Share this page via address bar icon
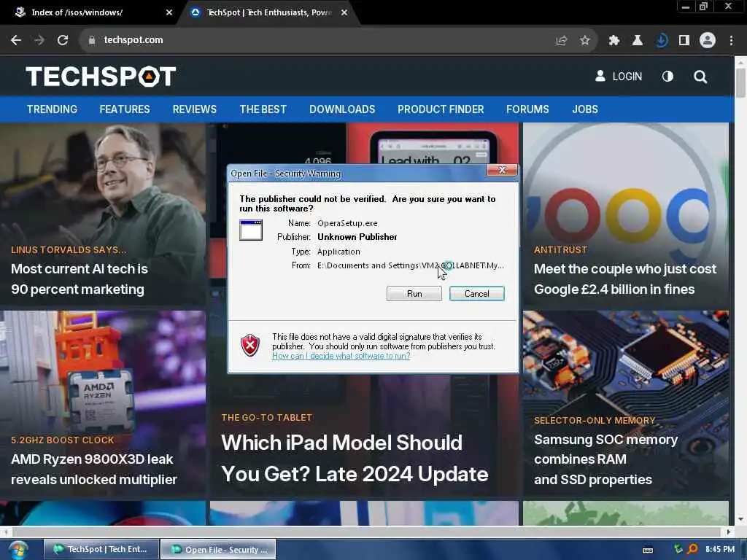The height and width of the screenshot is (560, 747). (x=561, y=41)
